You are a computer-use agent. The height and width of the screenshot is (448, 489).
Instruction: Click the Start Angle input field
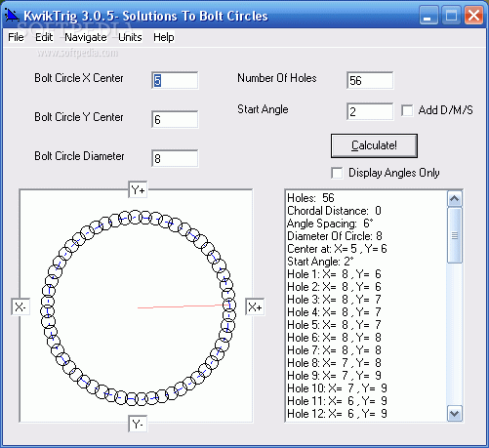click(370, 111)
